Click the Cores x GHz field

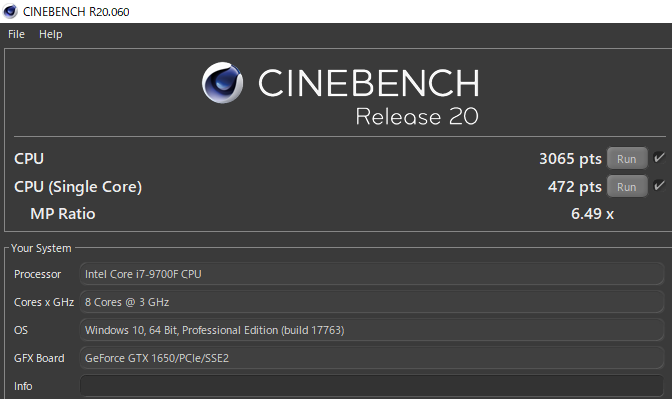pyautogui.click(x=372, y=302)
